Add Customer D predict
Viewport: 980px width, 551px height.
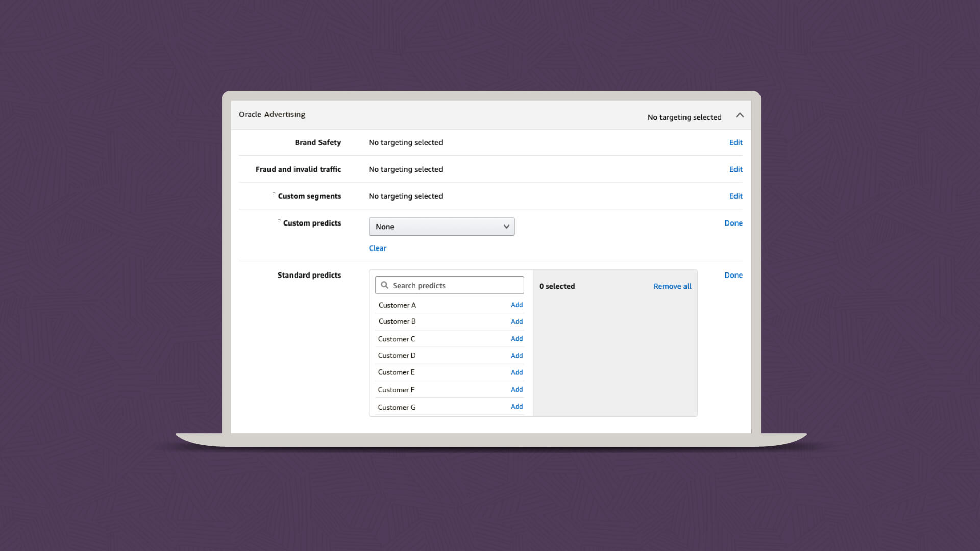point(517,356)
